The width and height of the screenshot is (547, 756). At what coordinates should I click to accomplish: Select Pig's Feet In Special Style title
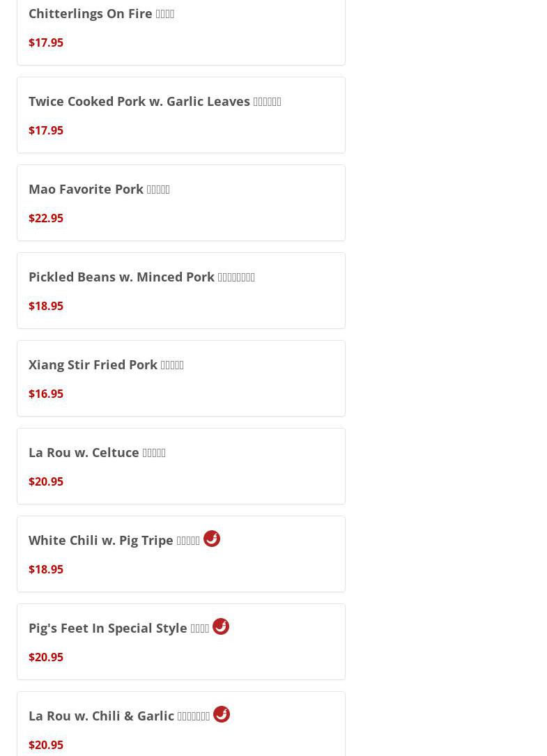[x=118, y=628]
